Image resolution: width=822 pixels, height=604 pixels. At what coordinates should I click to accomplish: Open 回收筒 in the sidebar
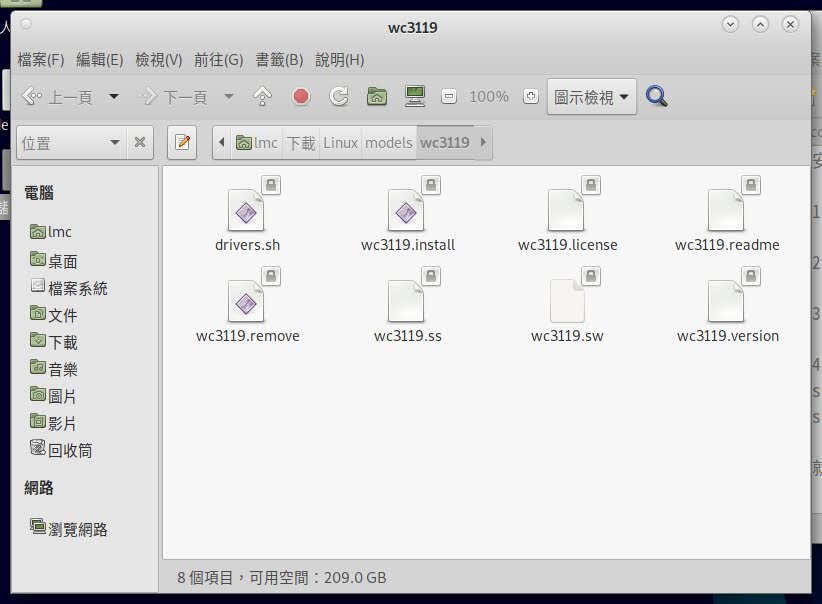pyautogui.click(x=61, y=450)
